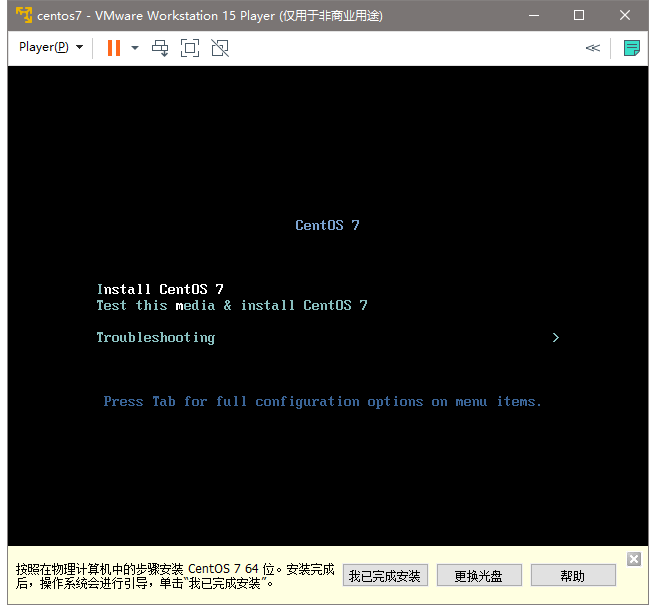Close the yellow install hint bar
The width and height of the screenshot is (656, 612).
pyautogui.click(x=633, y=558)
